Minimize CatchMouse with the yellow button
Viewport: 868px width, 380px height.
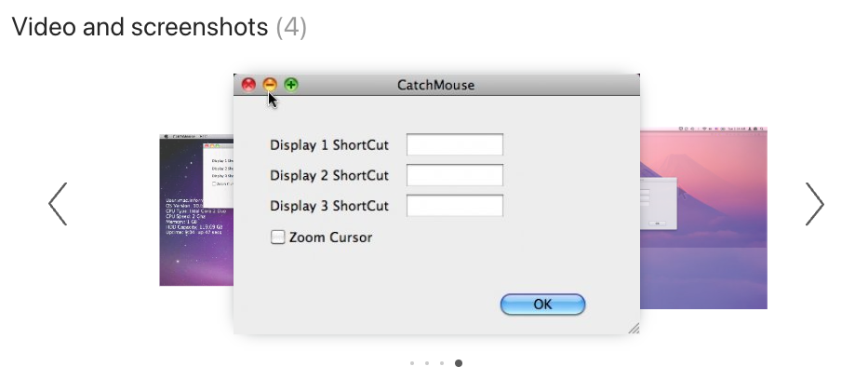pyautogui.click(x=270, y=85)
